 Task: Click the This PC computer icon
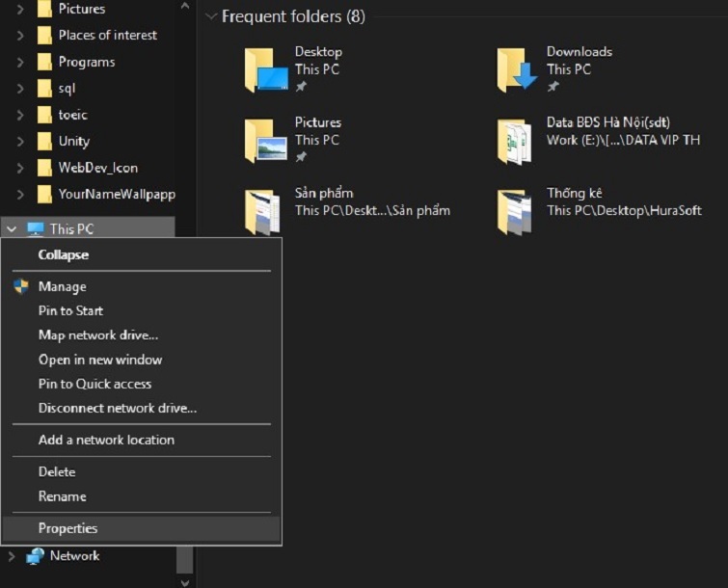pos(36,229)
